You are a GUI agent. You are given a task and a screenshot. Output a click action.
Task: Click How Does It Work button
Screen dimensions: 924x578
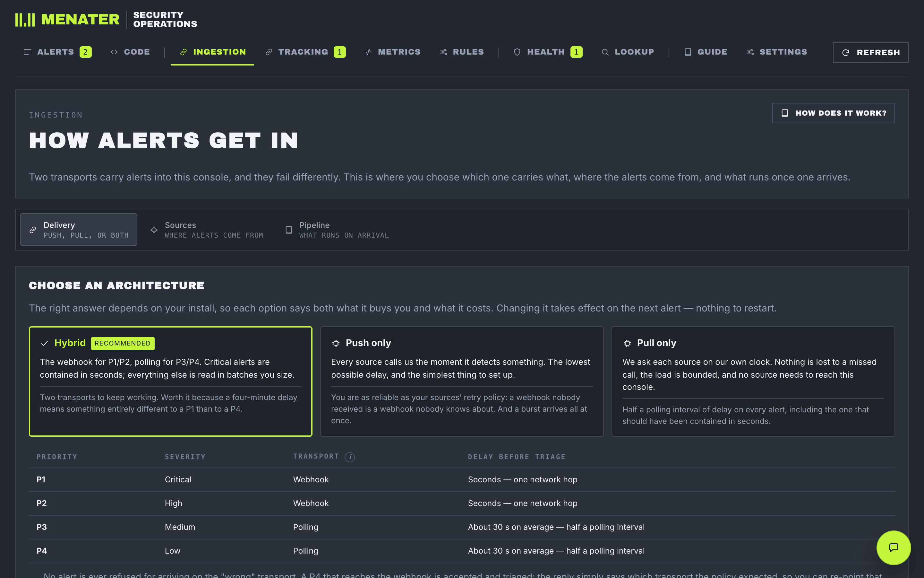(833, 113)
